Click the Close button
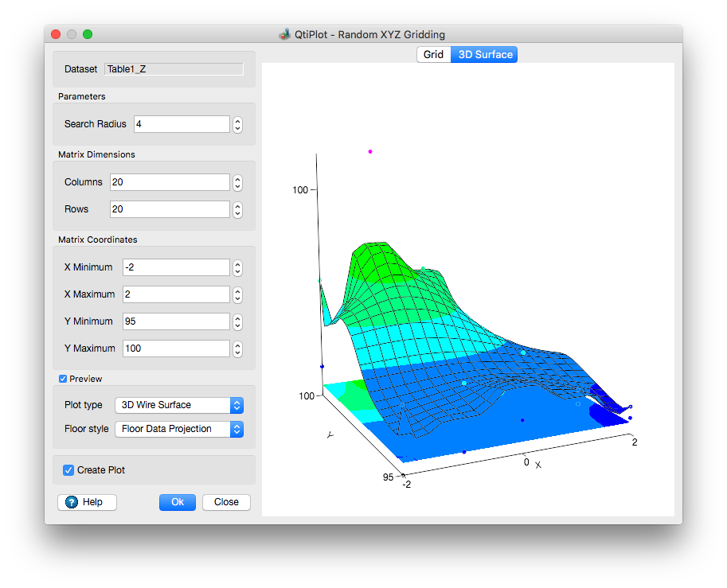Viewport: 727px width, 588px height. (226, 502)
